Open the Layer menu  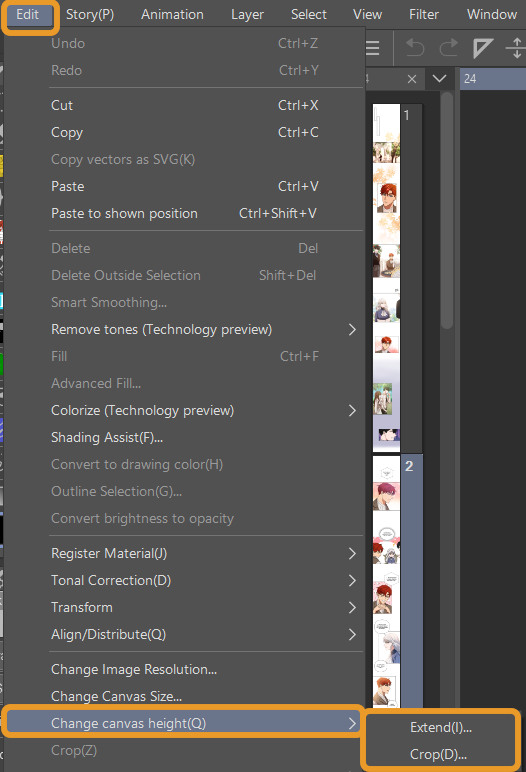tap(247, 15)
